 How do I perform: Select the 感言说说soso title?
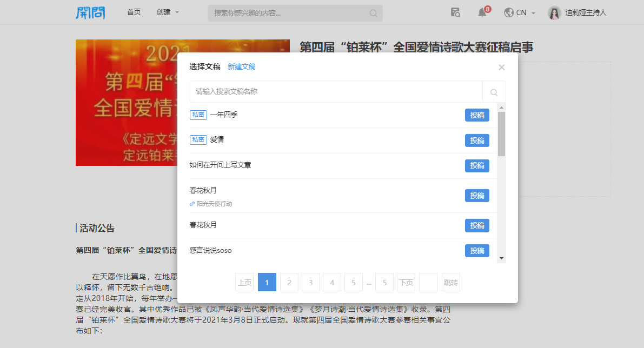pyautogui.click(x=211, y=250)
